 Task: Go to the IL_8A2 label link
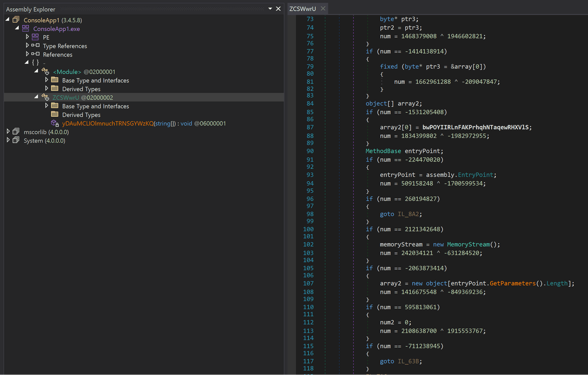(408, 214)
